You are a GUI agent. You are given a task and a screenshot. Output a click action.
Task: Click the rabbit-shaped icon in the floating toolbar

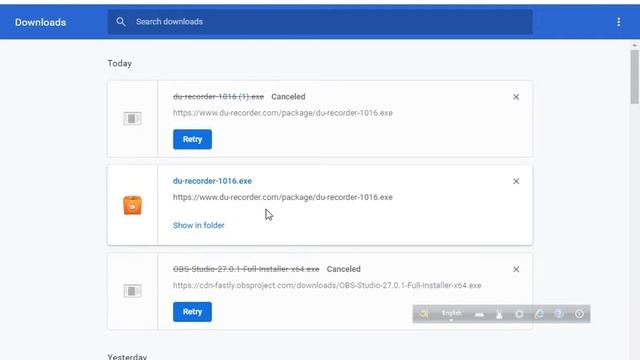coord(499,314)
